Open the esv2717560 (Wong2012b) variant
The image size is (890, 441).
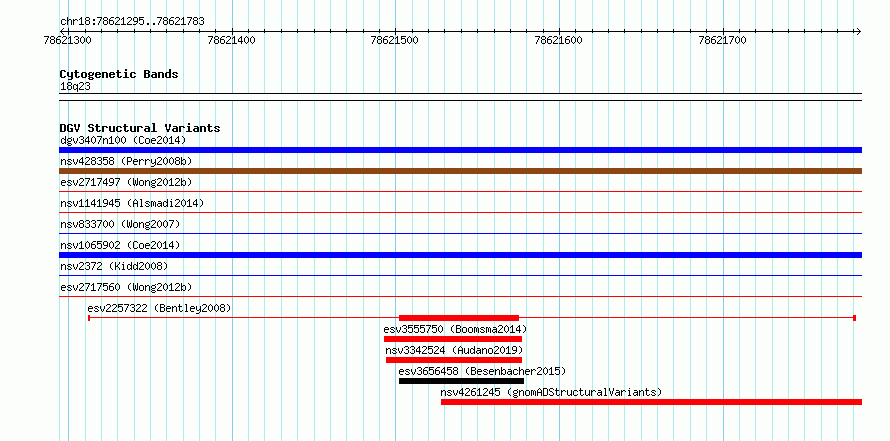126,287
